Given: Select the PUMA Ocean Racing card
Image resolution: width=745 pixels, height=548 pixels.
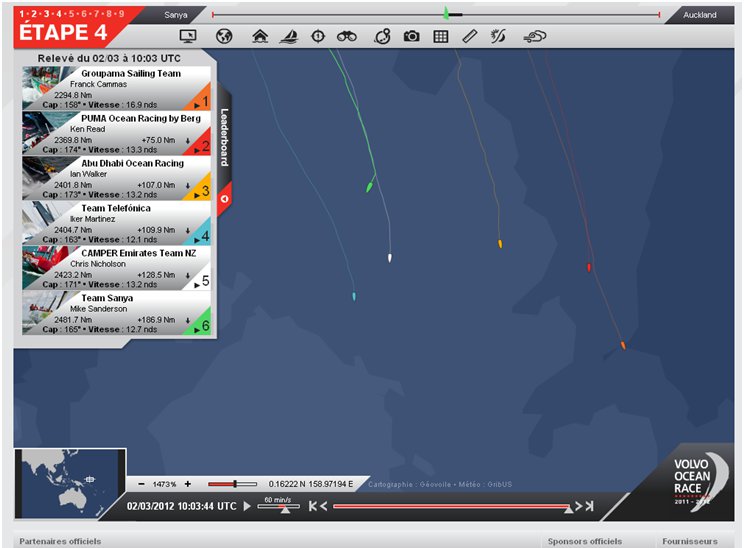Looking at the screenshot, I should 116,133.
